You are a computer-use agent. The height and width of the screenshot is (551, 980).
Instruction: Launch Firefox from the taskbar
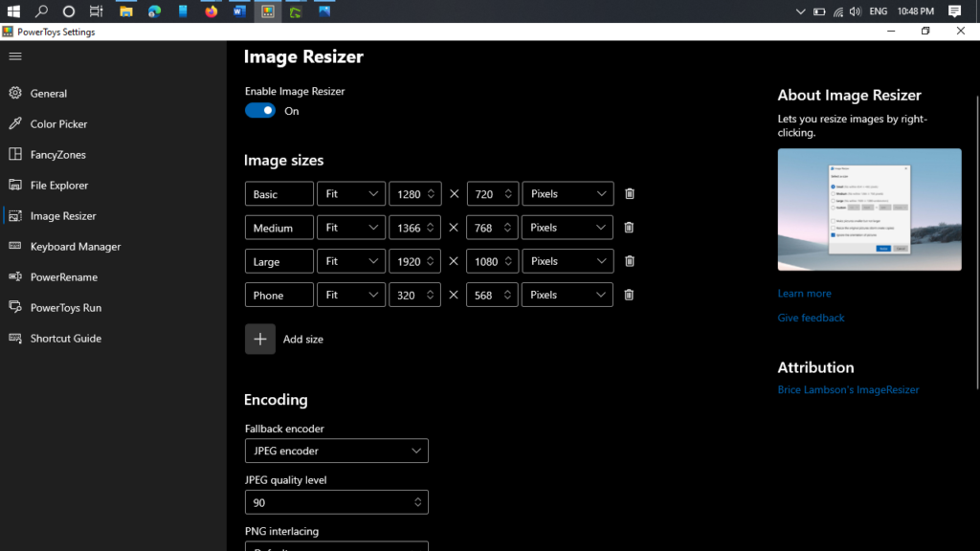pos(212,11)
